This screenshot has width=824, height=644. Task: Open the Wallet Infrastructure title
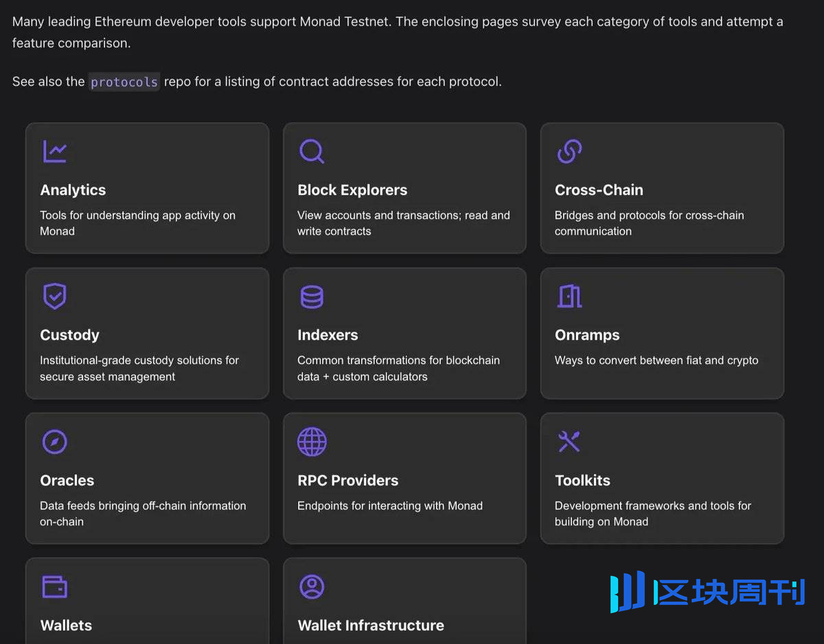click(x=371, y=625)
